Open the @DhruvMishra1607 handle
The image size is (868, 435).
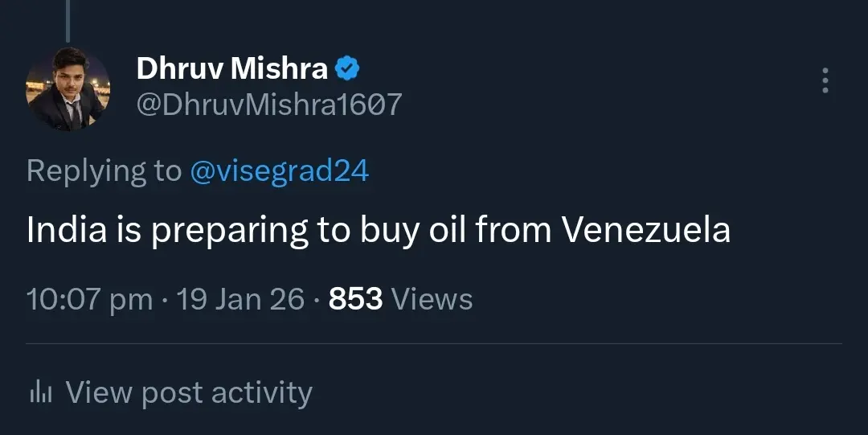tap(269, 105)
